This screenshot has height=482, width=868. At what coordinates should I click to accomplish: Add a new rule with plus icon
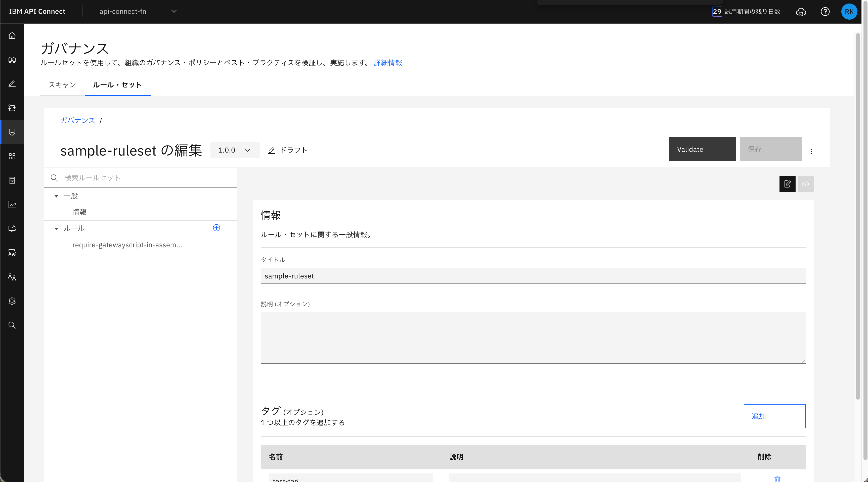[216, 228]
